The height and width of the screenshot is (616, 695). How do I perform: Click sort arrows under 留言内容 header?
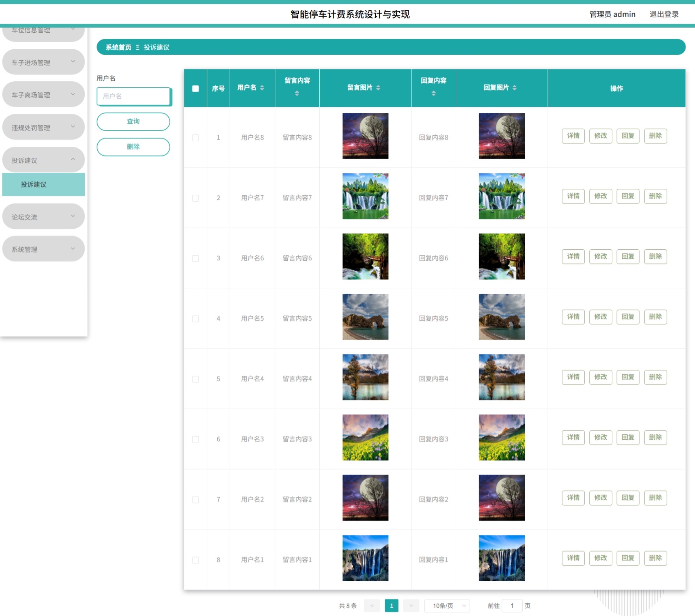click(297, 93)
